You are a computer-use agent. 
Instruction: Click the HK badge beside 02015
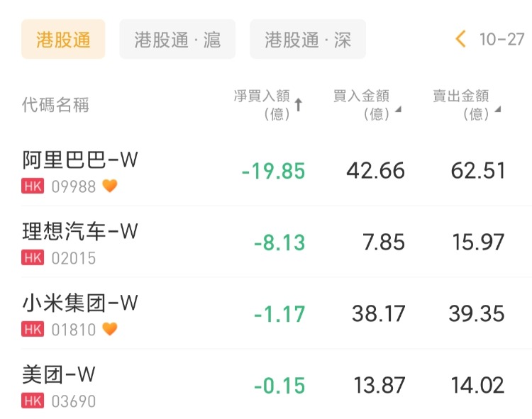[x=33, y=257]
